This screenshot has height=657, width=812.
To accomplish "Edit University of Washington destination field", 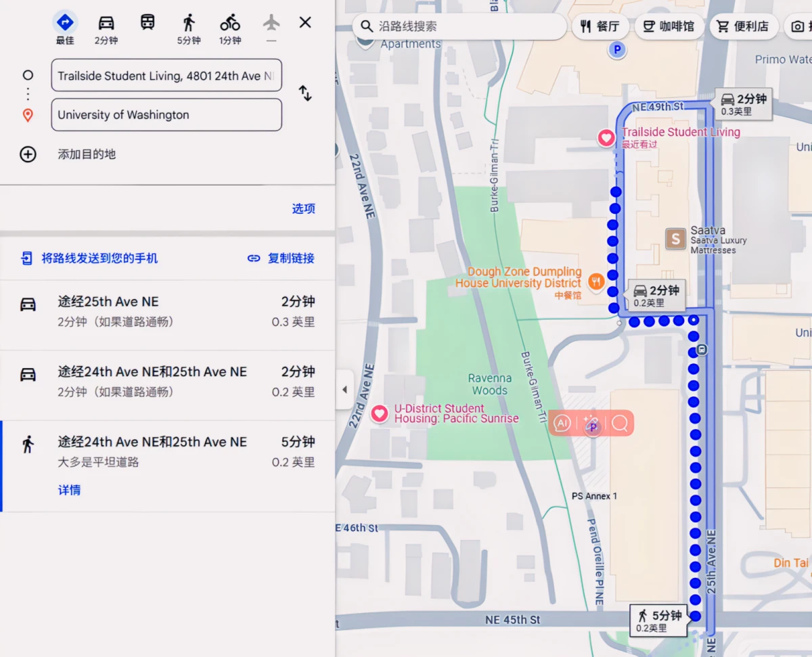I will (x=166, y=114).
